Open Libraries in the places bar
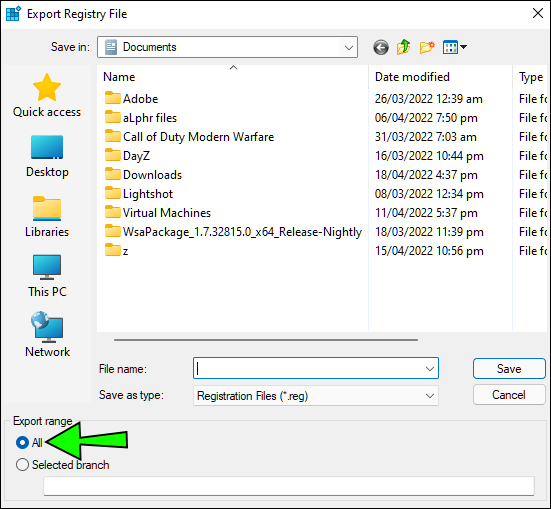Screen dimensions: 551x509 point(47,217)
